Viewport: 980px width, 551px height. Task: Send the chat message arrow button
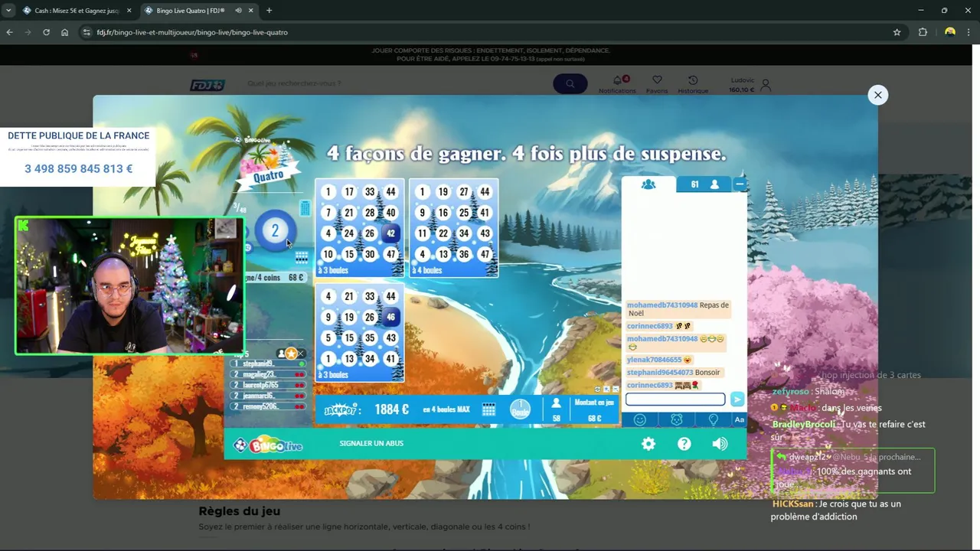[737, 399]
